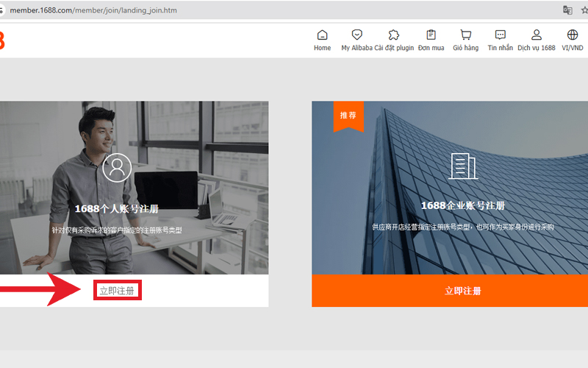Click the enterprise building document icon
This screenshot has height=368, width=588.
(x=463, y=166)
